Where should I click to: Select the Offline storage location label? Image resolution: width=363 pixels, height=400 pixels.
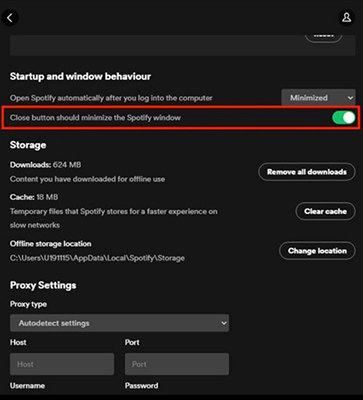pos(50,244)
